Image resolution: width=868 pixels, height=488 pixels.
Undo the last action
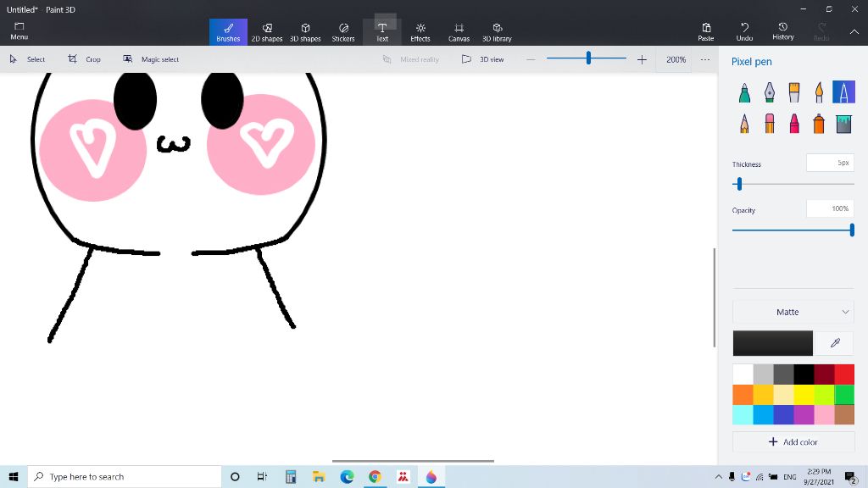744,32
